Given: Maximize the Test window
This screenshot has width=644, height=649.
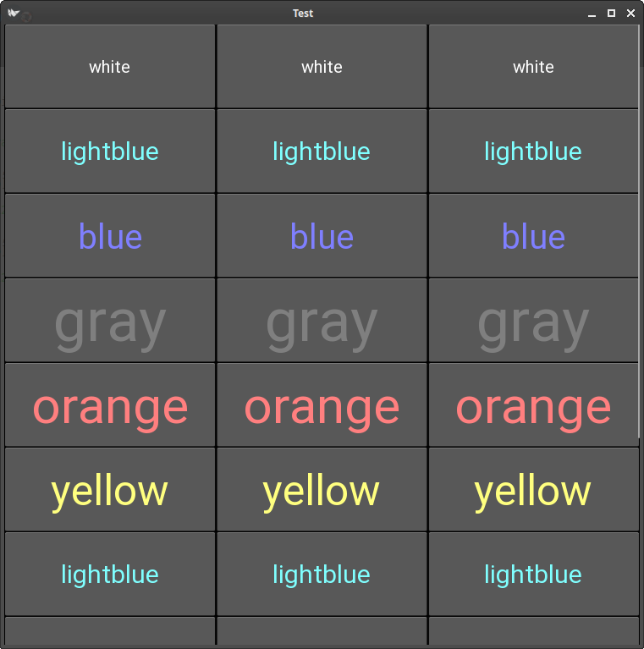Looking at the screenshot, I should 611,13.
